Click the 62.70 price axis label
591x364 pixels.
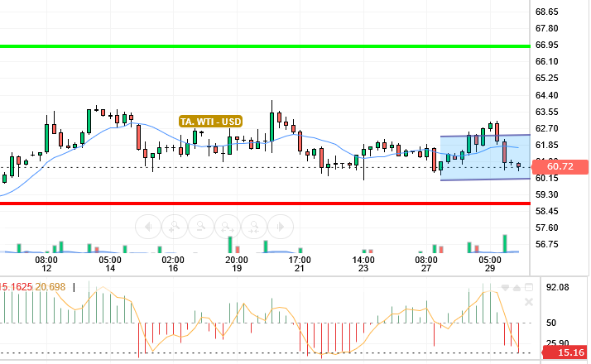click(547, 128)
